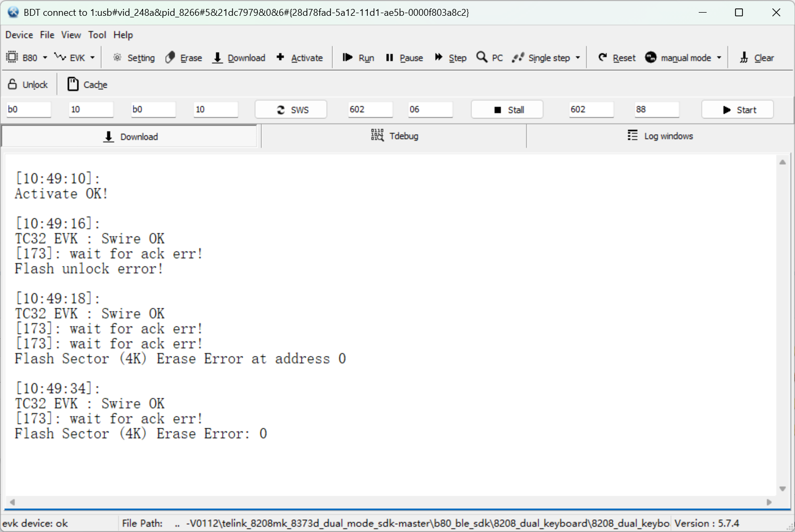Click the Pause icon
This screenshot has height=532, width=795.
pyautogui.click(x=389, y=57)
